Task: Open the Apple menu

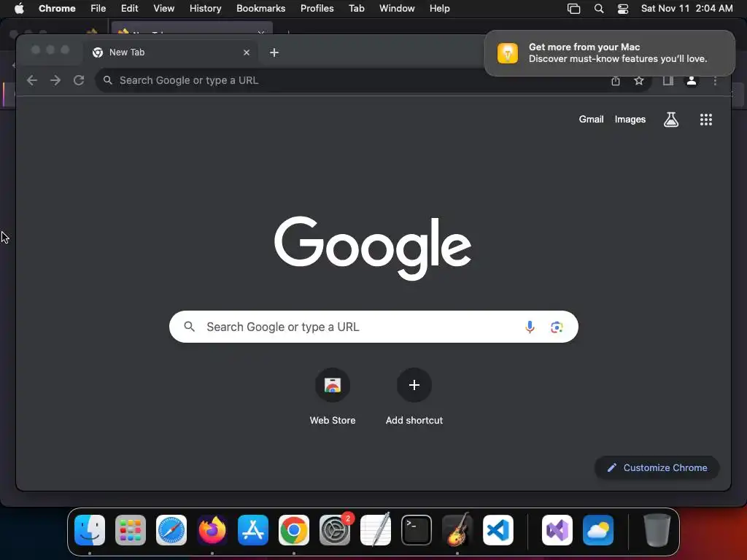Action: 19,9
